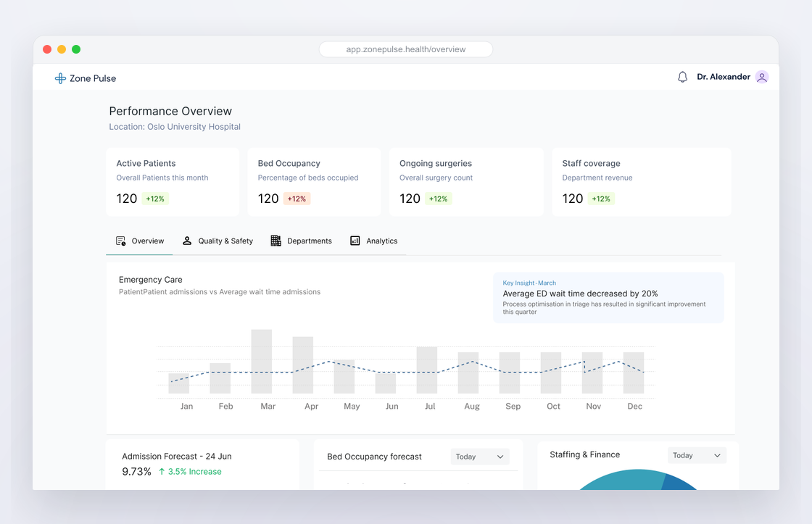The height and width of the screenshot is (524, 812).
Task: Click the Quality & Safety person icon
Action: point(187,241)
